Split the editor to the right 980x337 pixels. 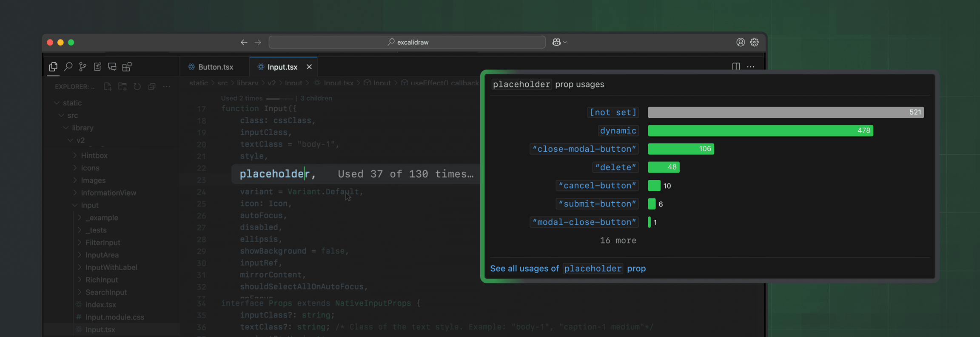(736, 66)
